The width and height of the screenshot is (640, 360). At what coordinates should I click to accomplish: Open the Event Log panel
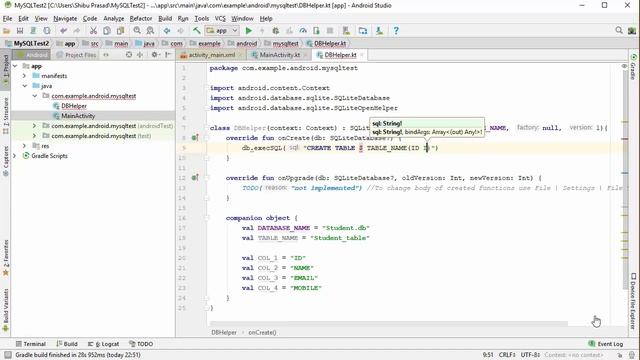coord(606,344)
